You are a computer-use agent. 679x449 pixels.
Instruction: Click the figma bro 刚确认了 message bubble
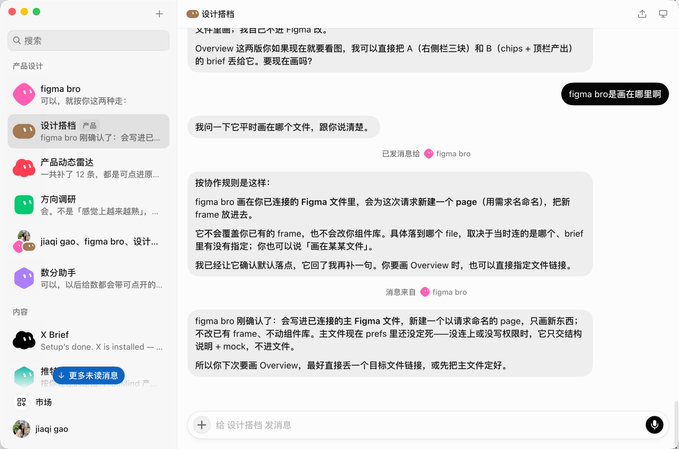(390, 343)
